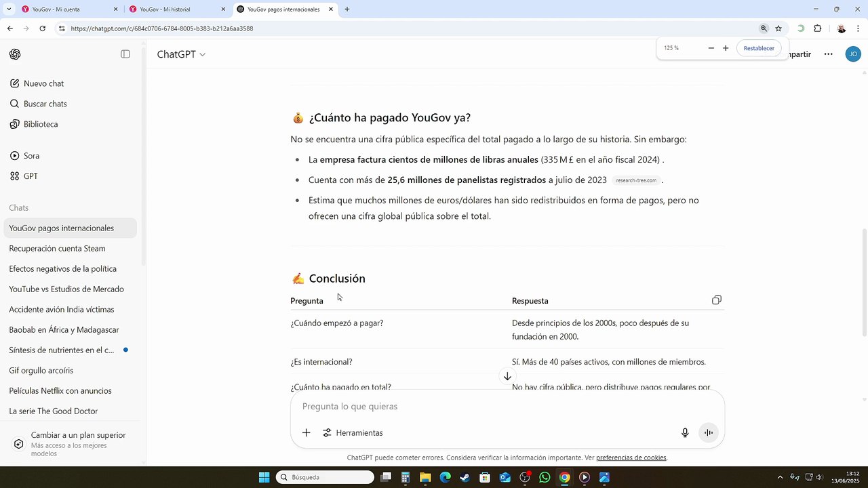868x488 pixels.
Task: Copy the Conclusión table
Action: (717, 300)
